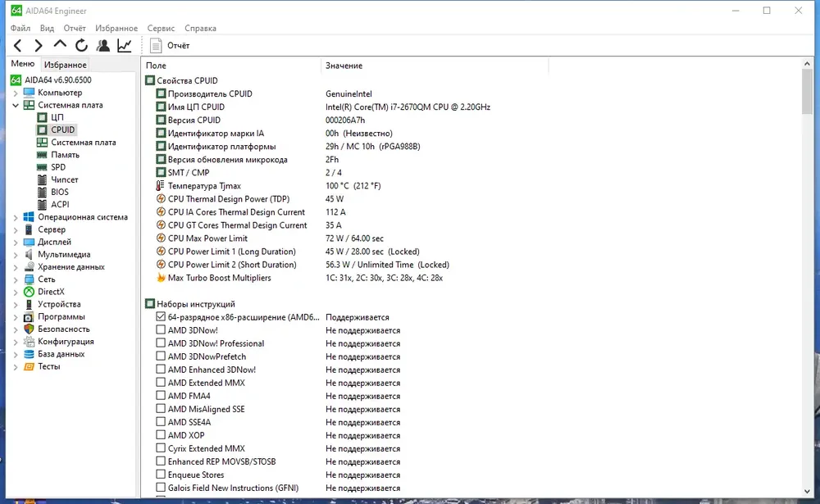Open the Сервис menu
Screen dimensions: 820x504
[x=161, y=28]
